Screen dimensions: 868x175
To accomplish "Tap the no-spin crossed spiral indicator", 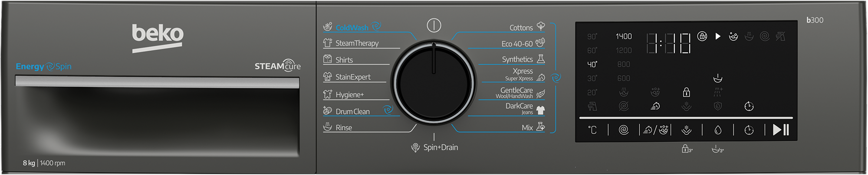I will pos(624,106).
